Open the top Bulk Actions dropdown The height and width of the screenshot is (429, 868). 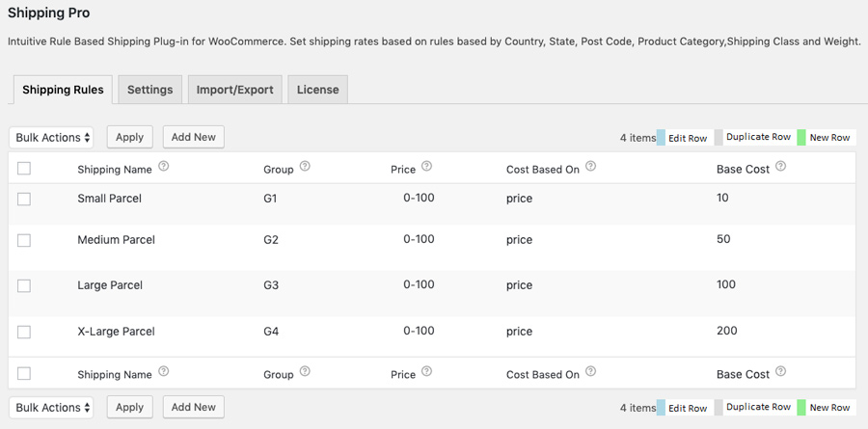[51, 137]
